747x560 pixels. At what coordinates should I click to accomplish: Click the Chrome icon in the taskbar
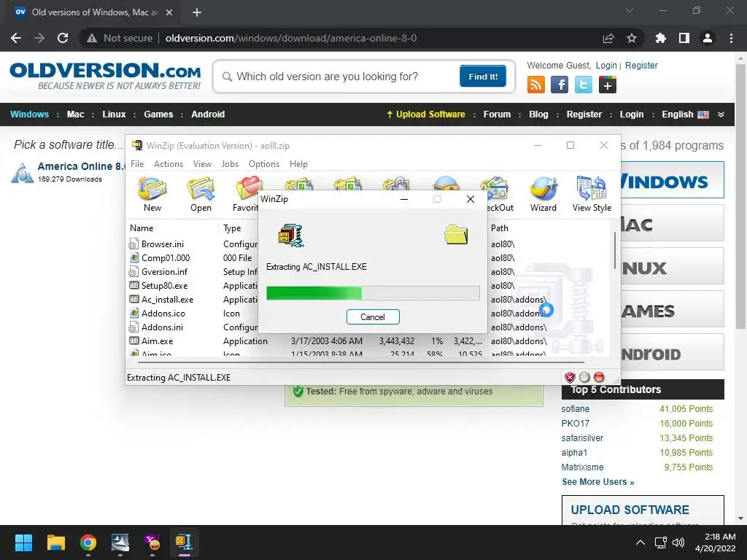pyautogui.click(x=88, y=542)
